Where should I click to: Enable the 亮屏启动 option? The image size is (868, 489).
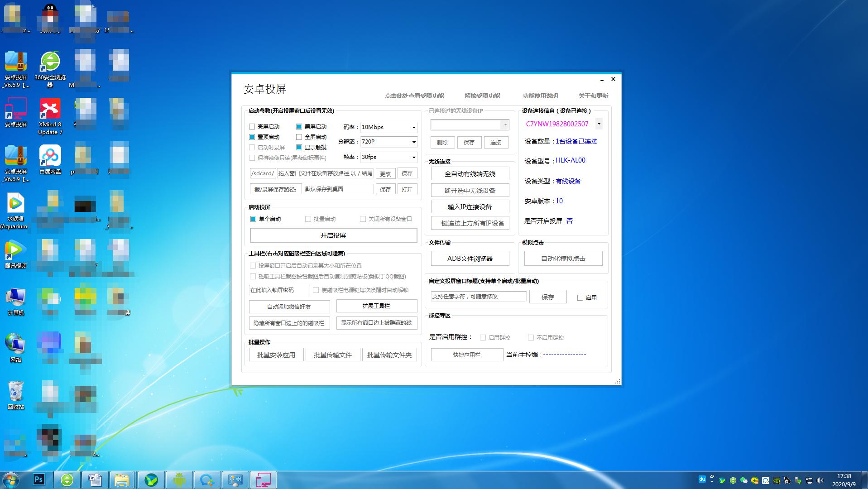[x=253, y=126]
